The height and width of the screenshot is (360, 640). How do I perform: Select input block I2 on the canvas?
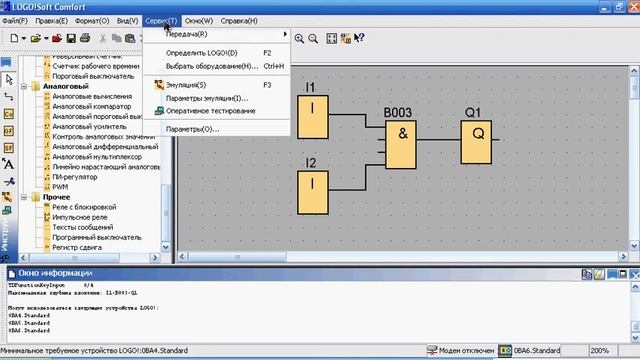(x=313, y=193)
